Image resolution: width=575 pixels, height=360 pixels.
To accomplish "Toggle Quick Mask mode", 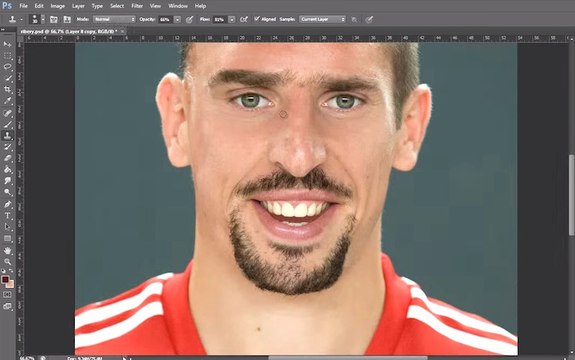I will 7,295.
